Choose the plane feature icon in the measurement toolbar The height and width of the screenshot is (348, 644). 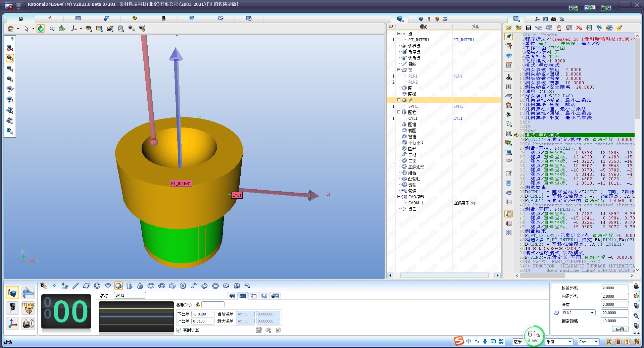pos(86,286)
